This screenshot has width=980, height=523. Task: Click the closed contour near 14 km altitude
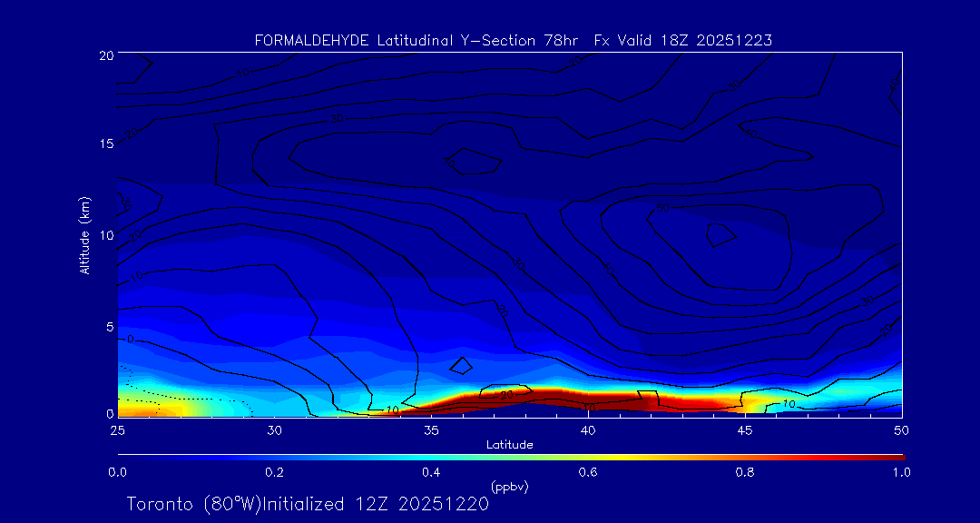473,162
